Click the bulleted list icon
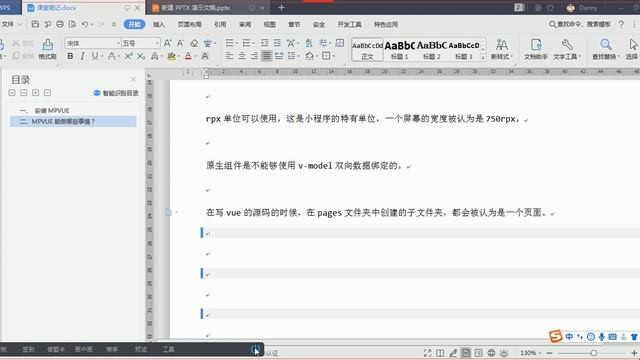The width and height of the screenshot is (640, 360). (230, 43)
